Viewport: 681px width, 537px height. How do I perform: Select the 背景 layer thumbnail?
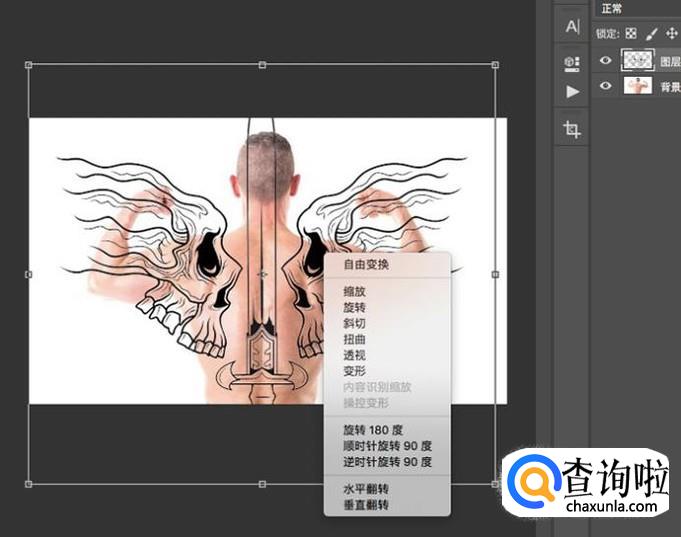(x=637, y=87)
